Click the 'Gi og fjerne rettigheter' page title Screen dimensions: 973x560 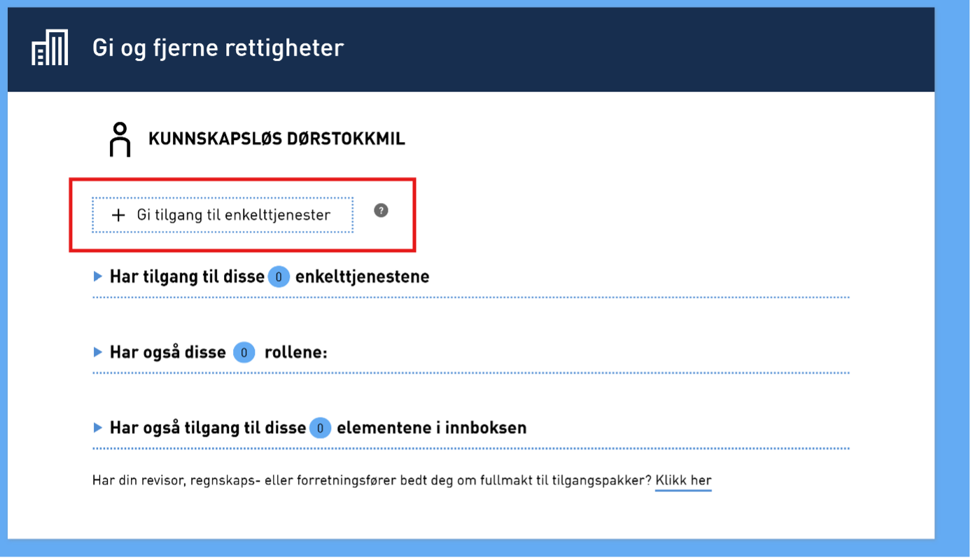tap(218, 48)
